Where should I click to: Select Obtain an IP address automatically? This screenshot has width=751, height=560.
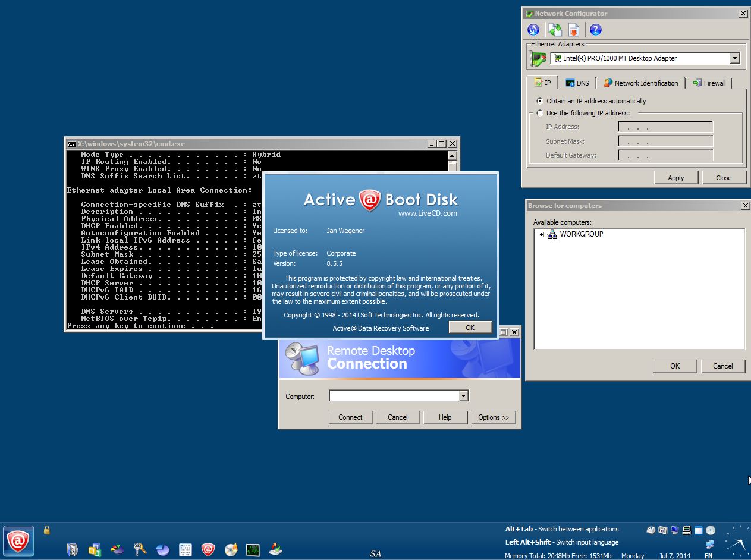coord(540,101)
